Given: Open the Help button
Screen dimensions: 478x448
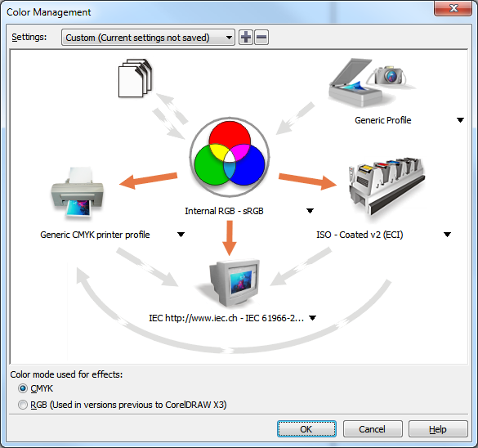Looking at the screenshot, I should coord(438,429).
